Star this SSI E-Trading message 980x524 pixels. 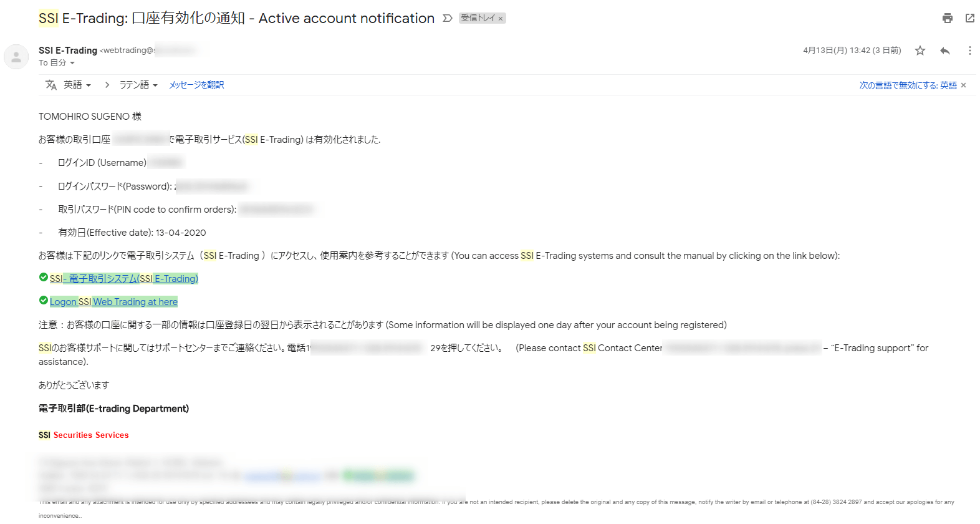pyautogui.click(x=920, y=51)
